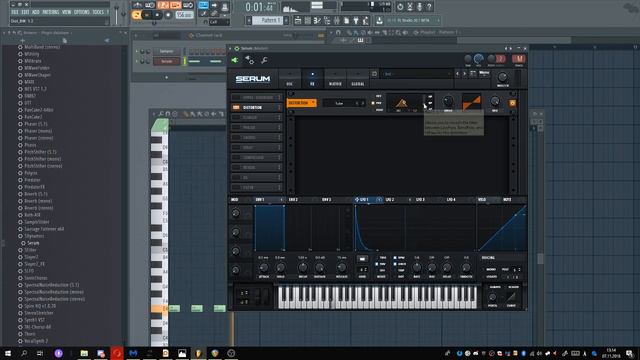Click the distortion DRIVE knob
The image size is (640, 360).
[448, 101]
